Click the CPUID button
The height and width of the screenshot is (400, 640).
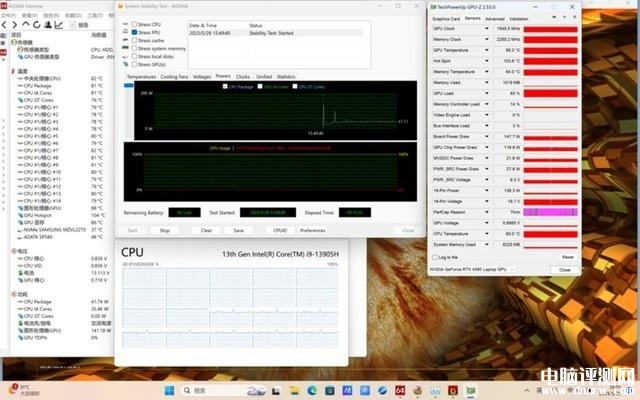click(280, 231)
